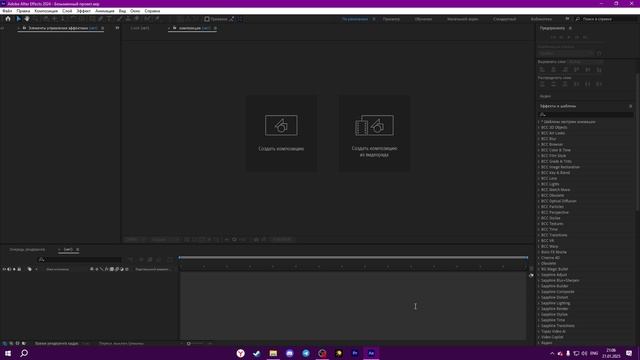Viewport: 640px width, 360px height.
Task: Click the lock column icon in the timeline
Action: (x=19, y=269)
